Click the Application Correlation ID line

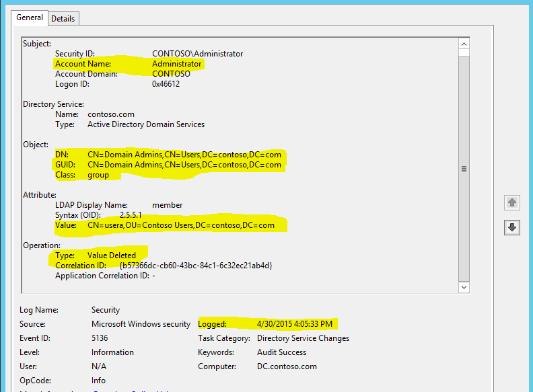click(105, 276)
